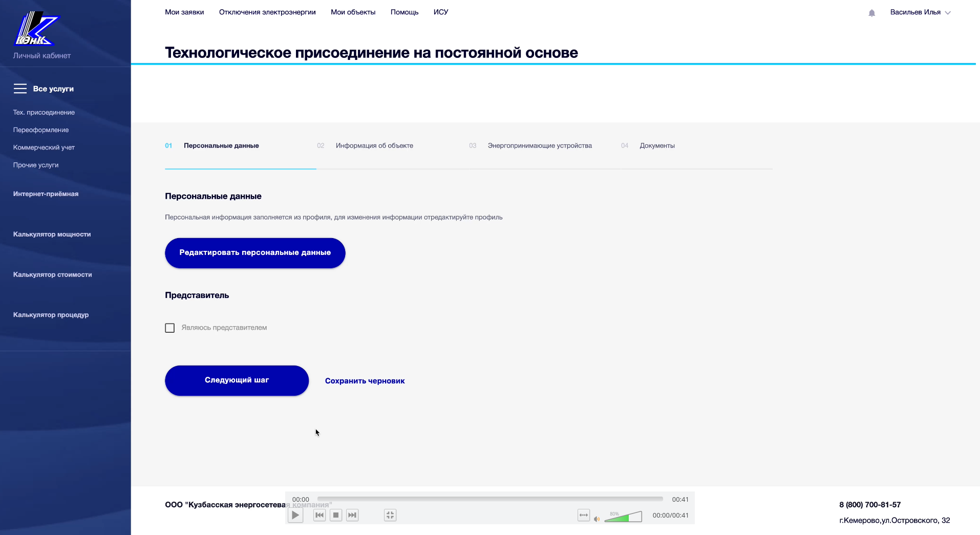Click the 'Представитель' section heading
Viewport: 980px width, 535px height.
point(197,295)
